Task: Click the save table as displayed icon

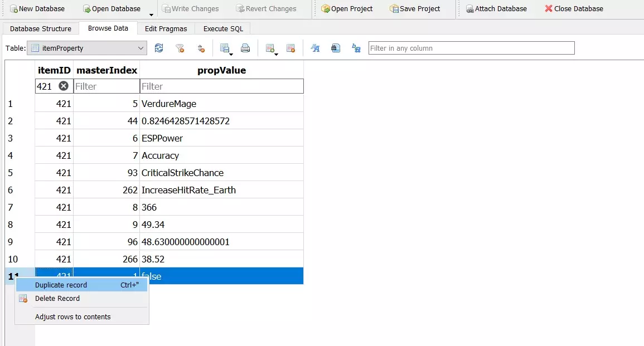Action: (224, 48)
